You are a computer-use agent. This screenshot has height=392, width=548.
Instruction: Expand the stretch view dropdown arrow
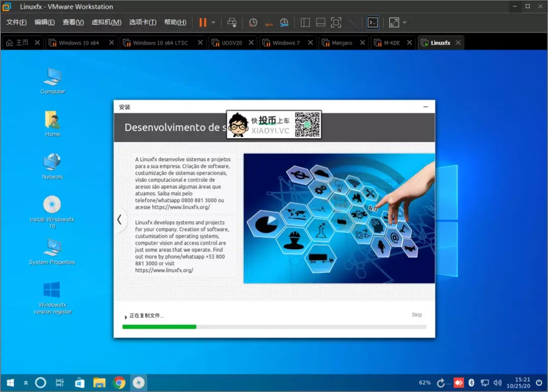click(405, 22)
